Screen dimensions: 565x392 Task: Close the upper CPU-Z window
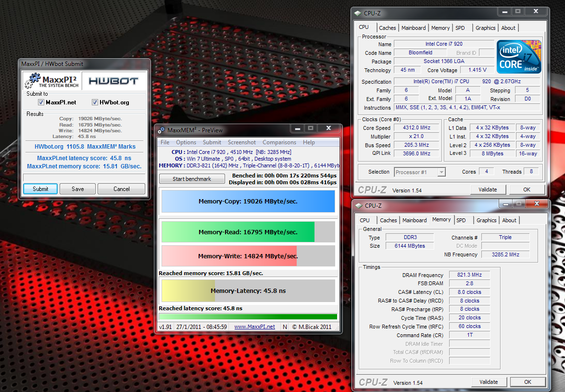(x=536, y=12)
